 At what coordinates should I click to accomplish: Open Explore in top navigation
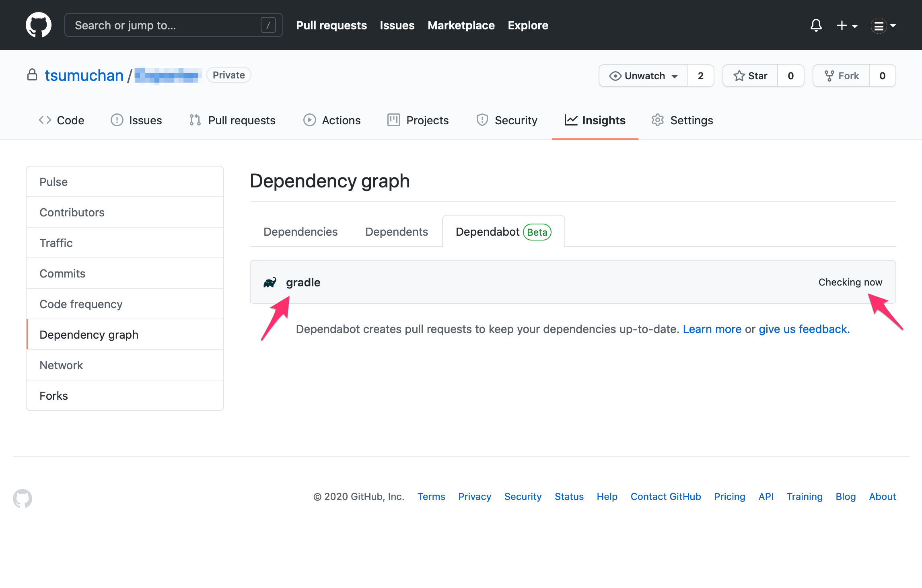528,25
